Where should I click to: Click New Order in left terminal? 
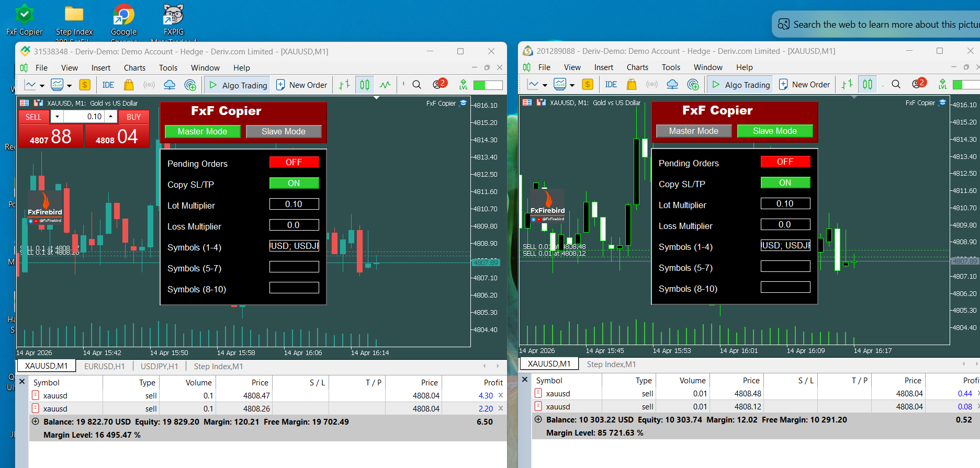coord(301,85)
